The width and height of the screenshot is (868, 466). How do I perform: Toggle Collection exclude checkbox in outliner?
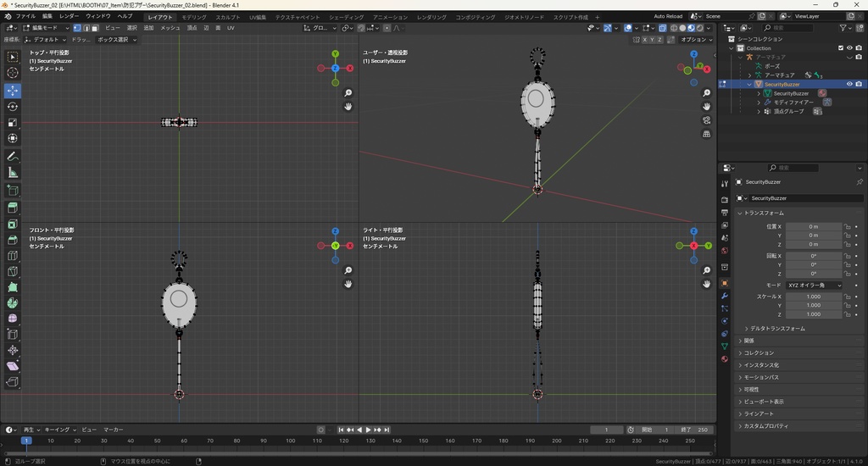[x=840, y=48]
